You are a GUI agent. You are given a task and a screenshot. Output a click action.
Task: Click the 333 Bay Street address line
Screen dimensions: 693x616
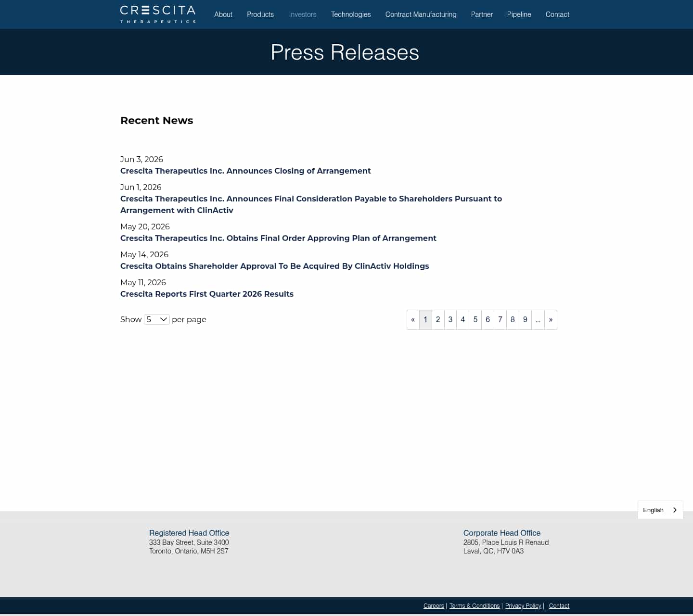click(189, 542)
